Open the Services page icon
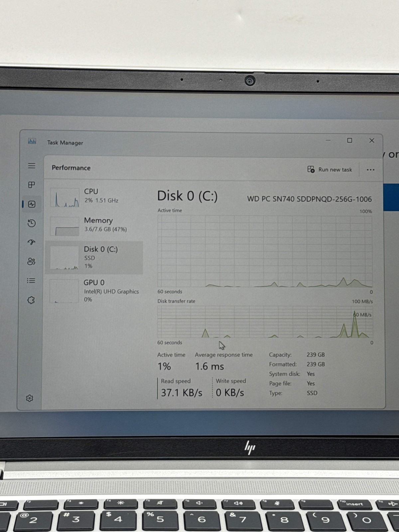Image resolution: width=399 pixels, height=532 pixels. [x=31, y=300]
